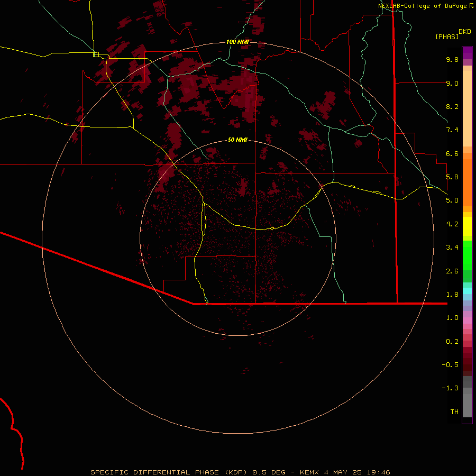This screenshot has height=476, width=476.
Task: Click the 1.0 value on color scale
Action: [452, 318]
